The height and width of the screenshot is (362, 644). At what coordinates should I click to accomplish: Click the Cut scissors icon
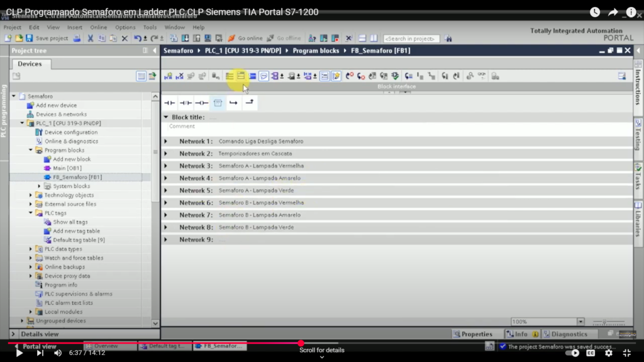[91, 38]
